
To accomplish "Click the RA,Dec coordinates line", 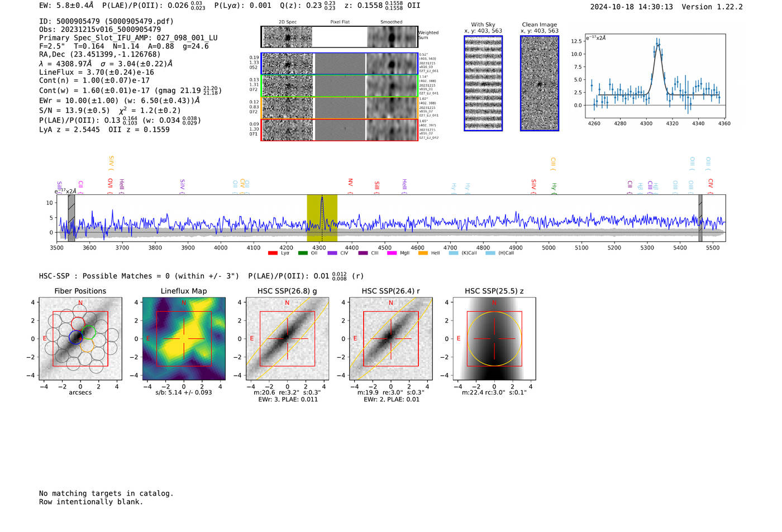I will coord(99,55).
